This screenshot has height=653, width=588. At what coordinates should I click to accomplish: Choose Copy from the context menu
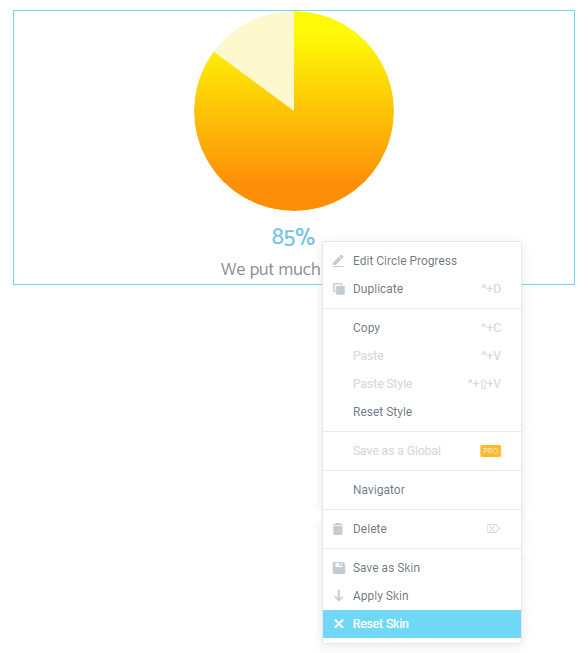422,328
